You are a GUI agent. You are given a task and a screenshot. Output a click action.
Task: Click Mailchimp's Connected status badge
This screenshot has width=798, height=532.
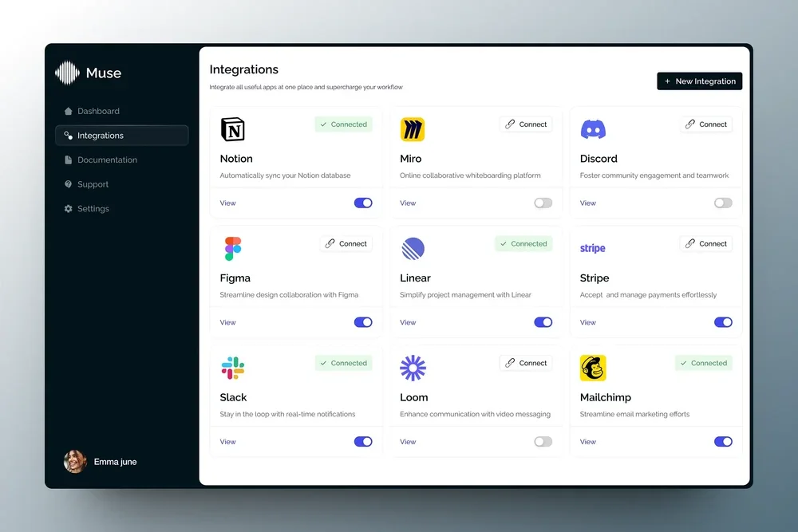tap(704, 363)
